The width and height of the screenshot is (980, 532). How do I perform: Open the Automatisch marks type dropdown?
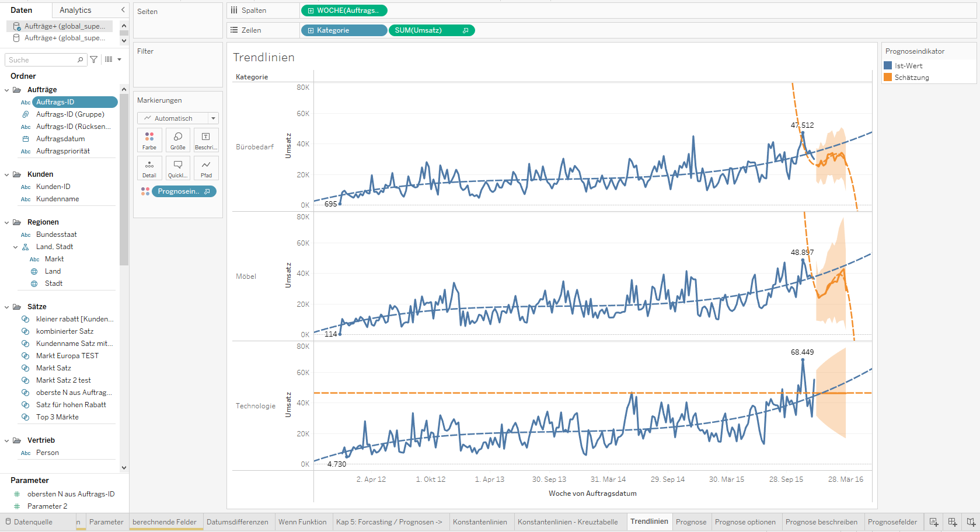pyautogui.click(x=214, y=118)
